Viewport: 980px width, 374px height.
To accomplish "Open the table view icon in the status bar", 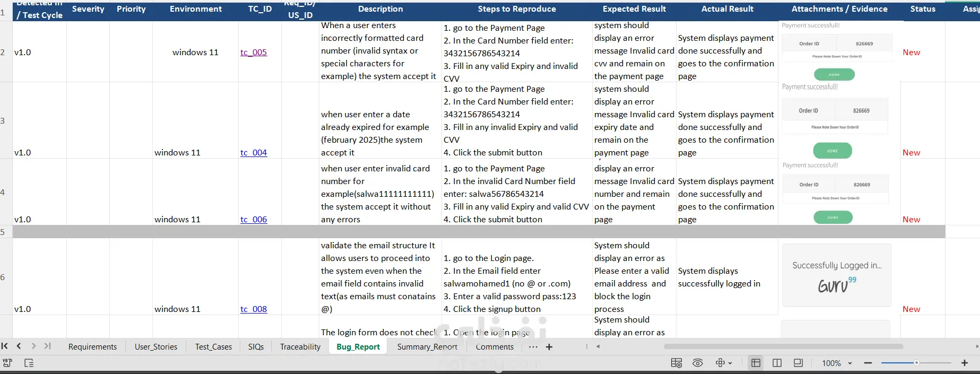I will 677,363.
